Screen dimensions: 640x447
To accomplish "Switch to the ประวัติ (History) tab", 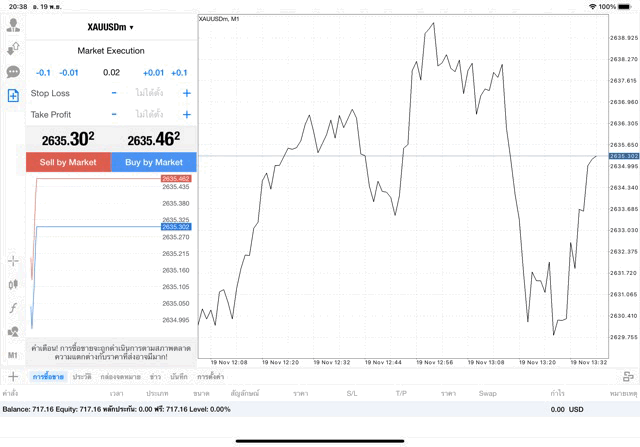I will [x=82, y=376].
